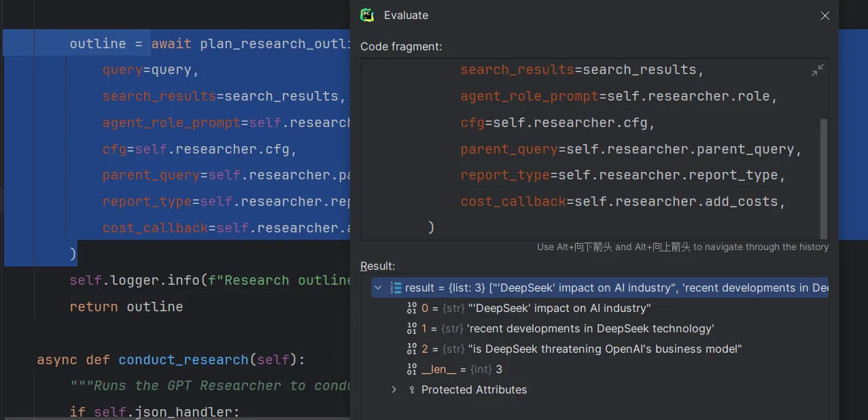Expand the Protected Attributes node
868x420 pixels.
[394, 390]
